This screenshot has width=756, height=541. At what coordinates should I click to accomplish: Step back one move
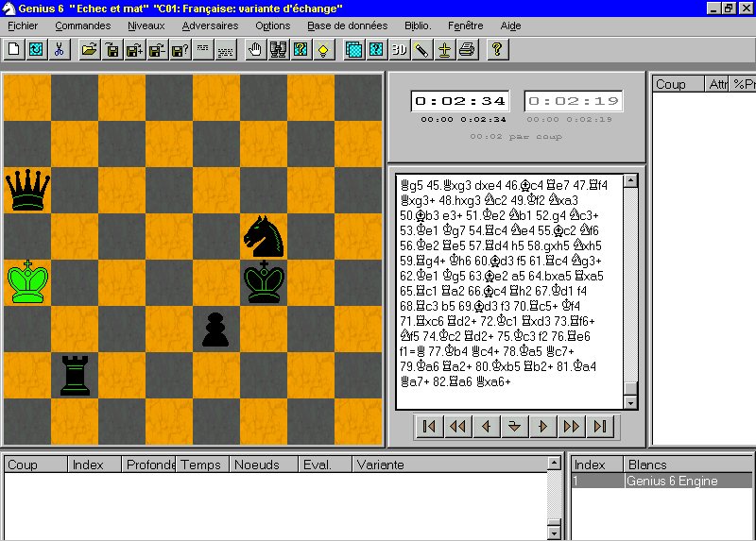point(486,427)
